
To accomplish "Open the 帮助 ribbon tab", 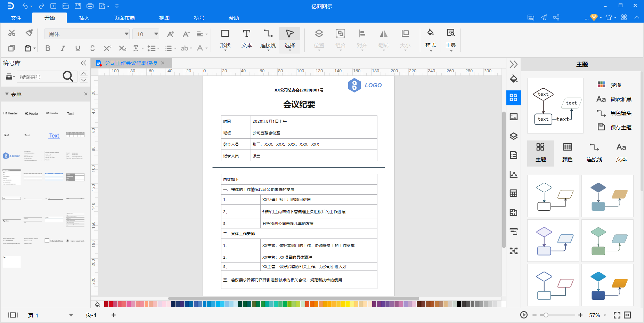I will pyautogui.click(x=234, y=18).
